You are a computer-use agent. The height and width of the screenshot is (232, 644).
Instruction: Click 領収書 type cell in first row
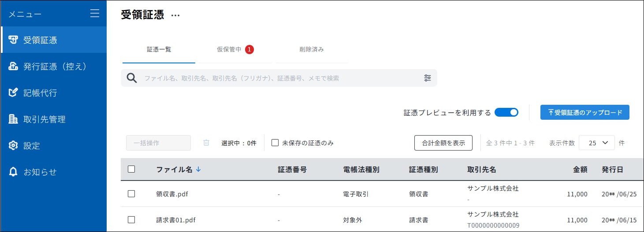coord(419,194)
